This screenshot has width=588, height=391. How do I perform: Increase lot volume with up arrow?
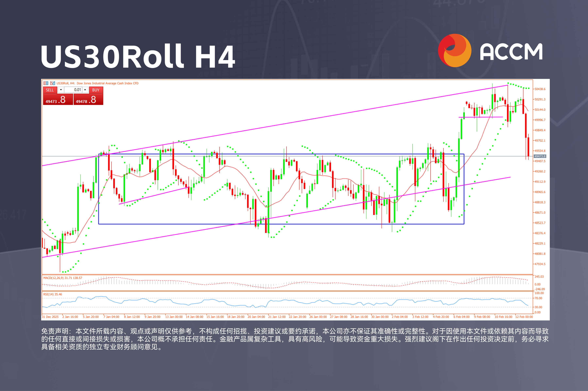(85, 90)
